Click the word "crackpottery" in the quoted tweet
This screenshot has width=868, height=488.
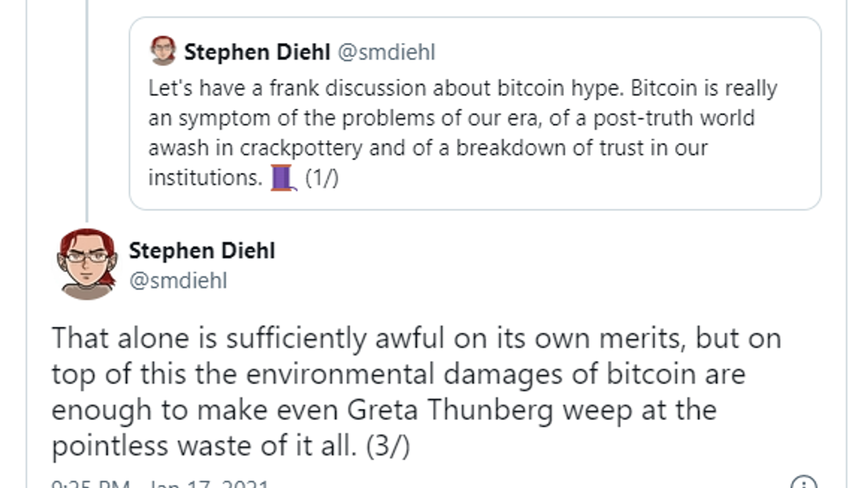tap(301, 148)
